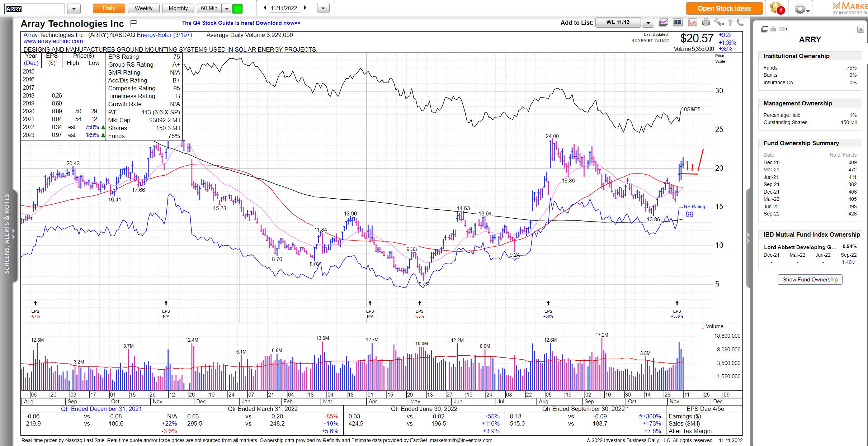Select the Daily chart period
The height and width of the screenshot is (446, 868).
(x=109, y=8)
